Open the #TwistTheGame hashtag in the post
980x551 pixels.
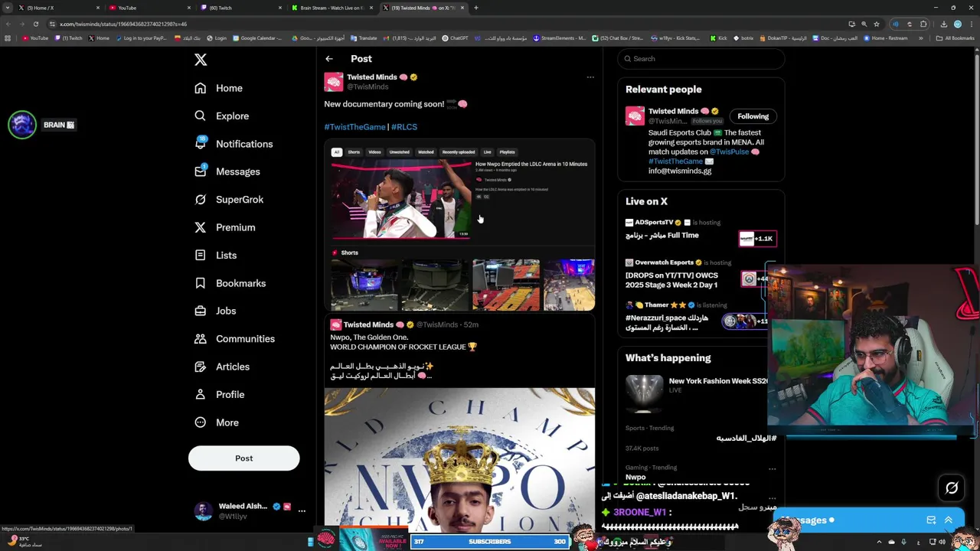(354, 127)
